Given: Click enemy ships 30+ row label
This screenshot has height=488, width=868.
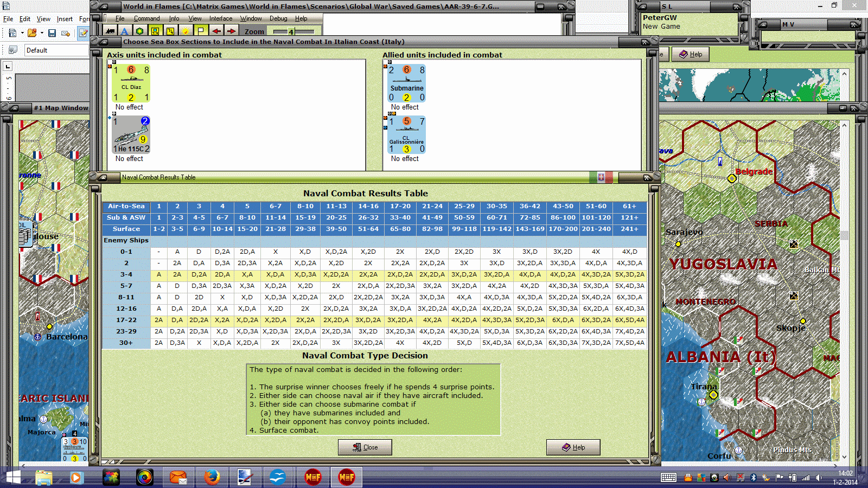Looking at the screenshot, I should [x=126, y=343].
